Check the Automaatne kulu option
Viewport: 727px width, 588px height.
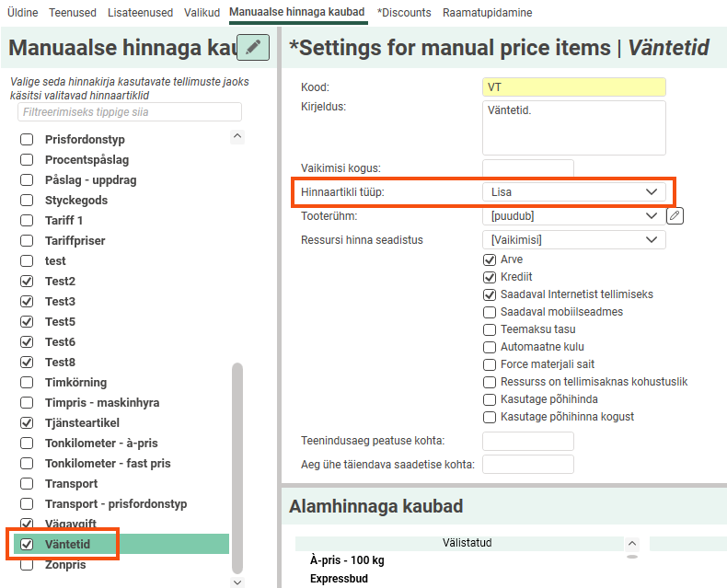[490, 347]
